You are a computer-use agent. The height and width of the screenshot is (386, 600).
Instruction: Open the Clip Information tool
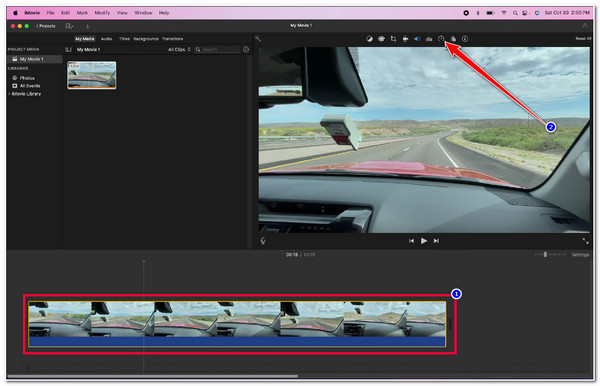[465, 39]
